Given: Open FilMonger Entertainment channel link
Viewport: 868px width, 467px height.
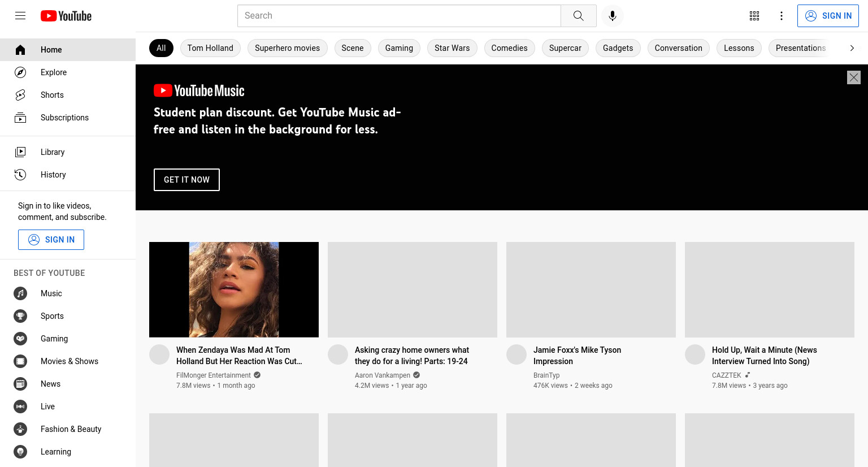Looking at the screenshot, I should (214, 375).
